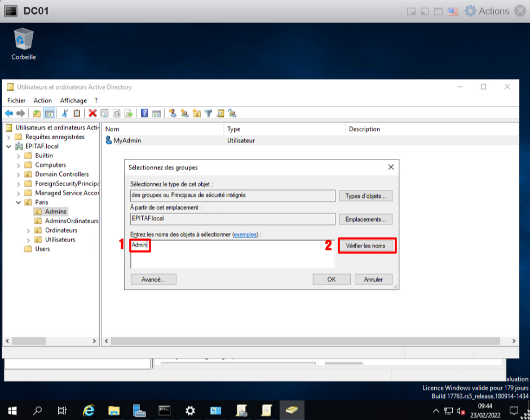Click the Vérifier les noms button
Viewport: 530px width, 420px height.
pyautogui.click(x=365, y=246)
